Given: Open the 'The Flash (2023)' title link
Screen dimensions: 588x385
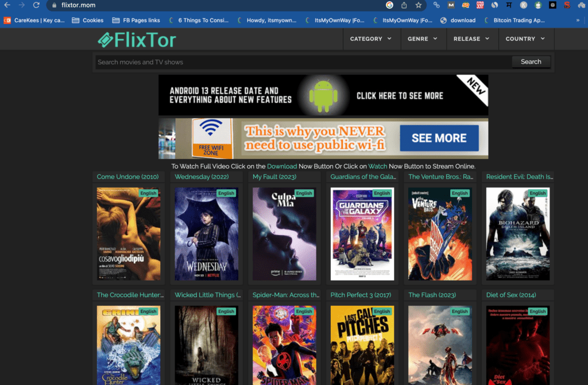Looking at the screenshot, I should pos(432,295).
